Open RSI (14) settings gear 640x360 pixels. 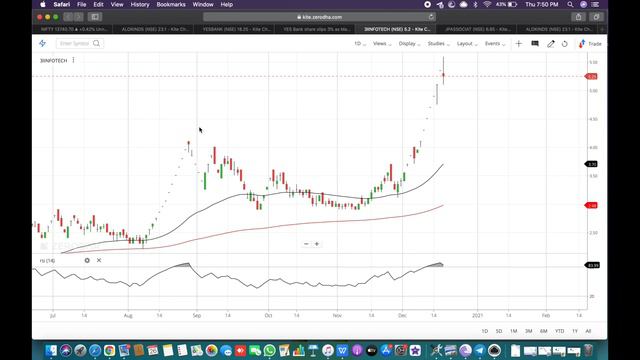point(87,260)
